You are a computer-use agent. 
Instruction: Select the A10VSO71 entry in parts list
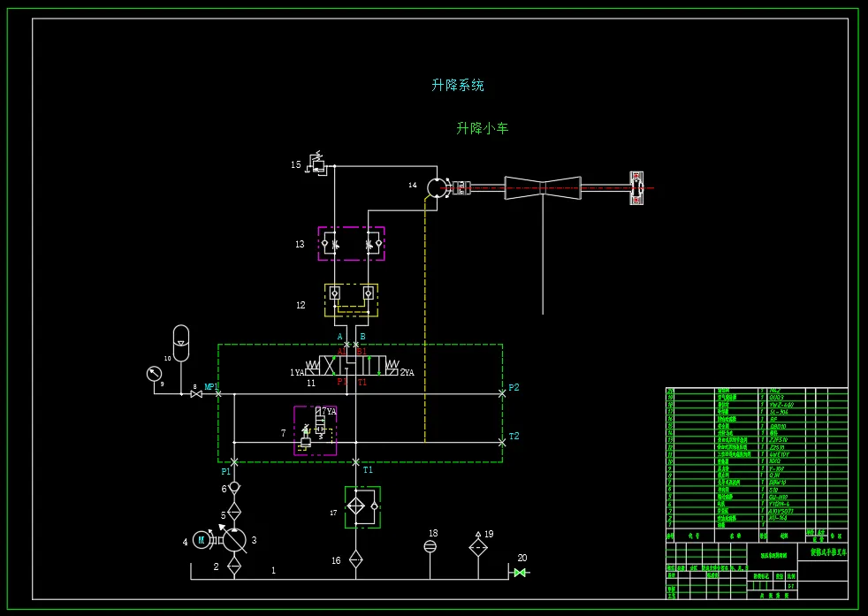pyautogui.click(x=781, y=511)
